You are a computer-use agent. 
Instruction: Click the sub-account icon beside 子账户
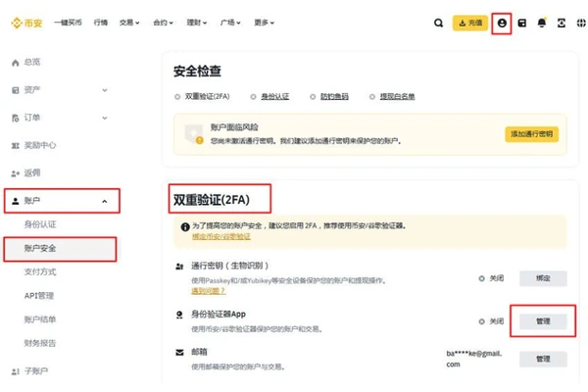[x=16, y=371]
